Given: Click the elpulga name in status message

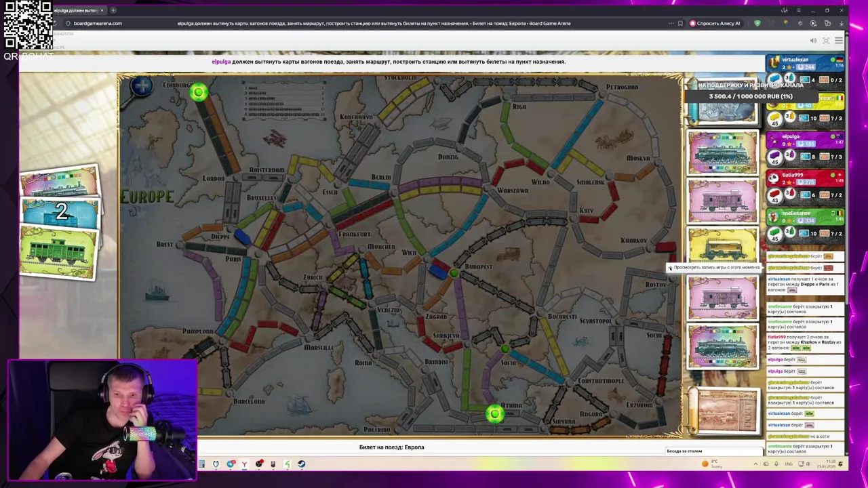Looking at the screenshot, I should [221, 62].
